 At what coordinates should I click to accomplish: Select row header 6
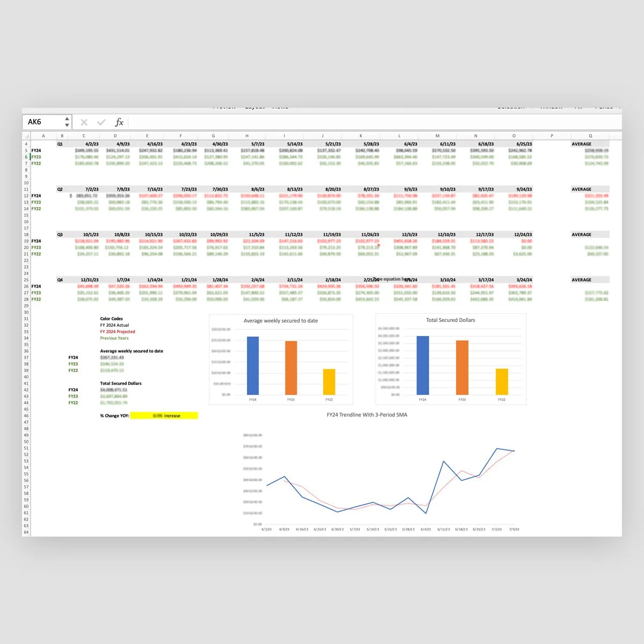(26, 157)
